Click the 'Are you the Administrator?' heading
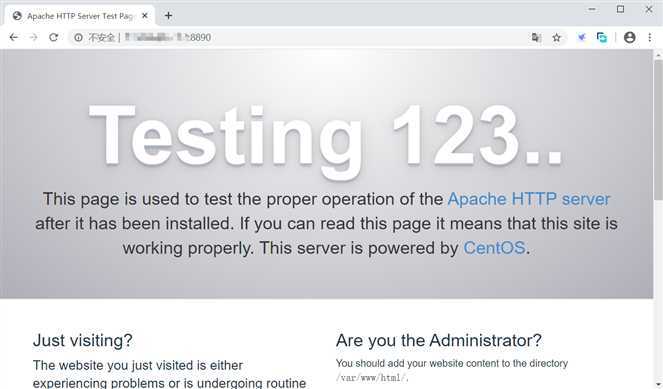Viewport: 663px width, 389px height. 438,340
